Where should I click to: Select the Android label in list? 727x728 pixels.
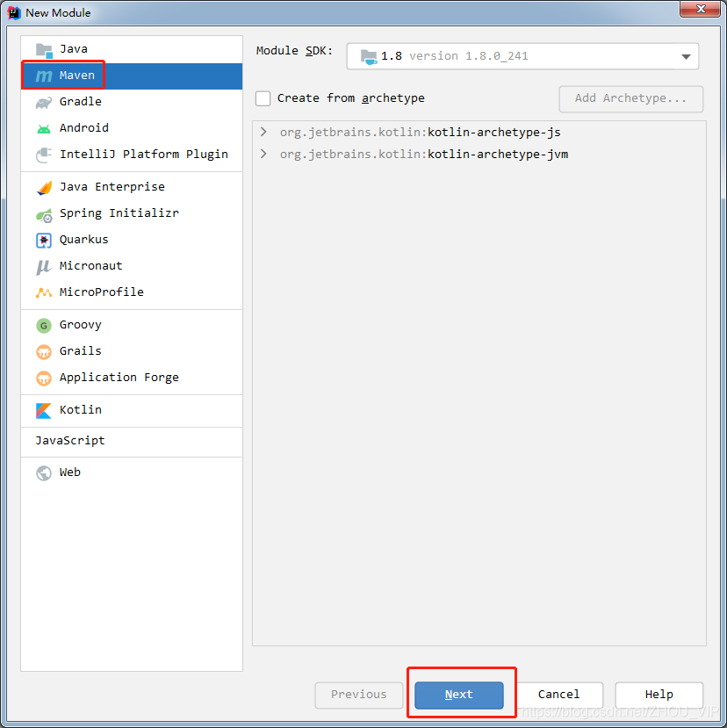[84, 127]
